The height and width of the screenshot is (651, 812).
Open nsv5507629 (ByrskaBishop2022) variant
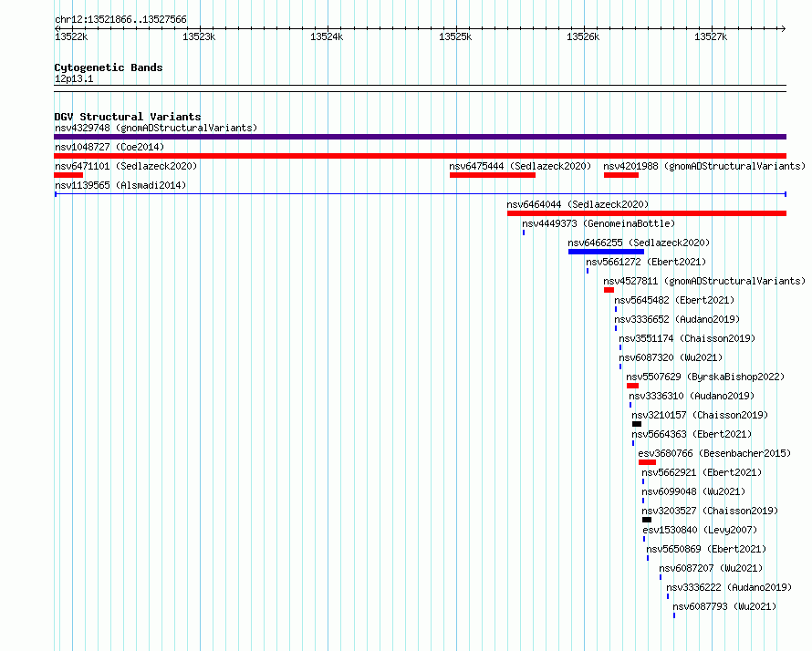[x=705, y=377]
